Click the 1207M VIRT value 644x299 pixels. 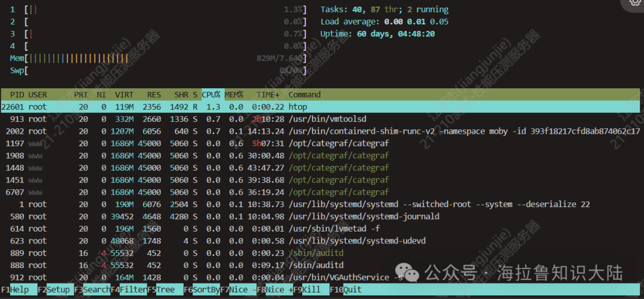(122, 131)
